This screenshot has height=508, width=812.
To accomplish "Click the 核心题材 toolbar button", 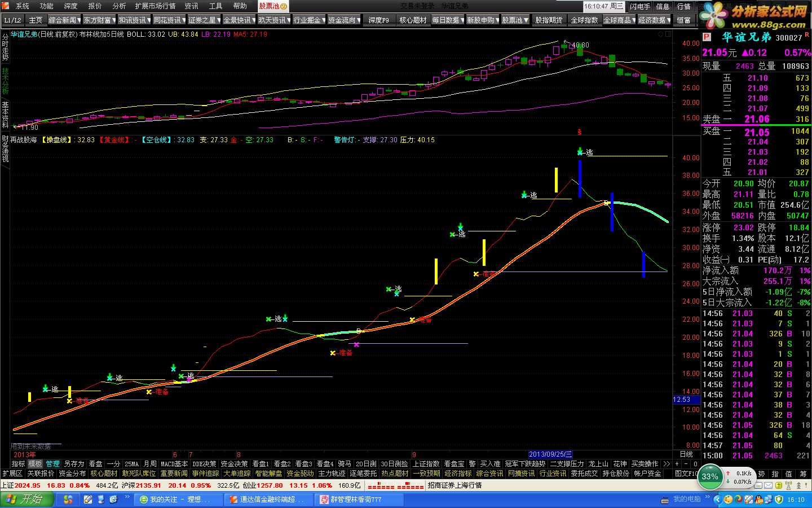I will click(x=413, y=20).
